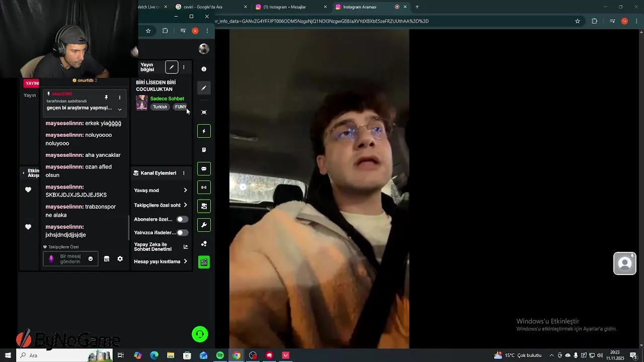Close the 'çeviri - Google'da Ara' tab
The image size is (644, 362).
246,7
